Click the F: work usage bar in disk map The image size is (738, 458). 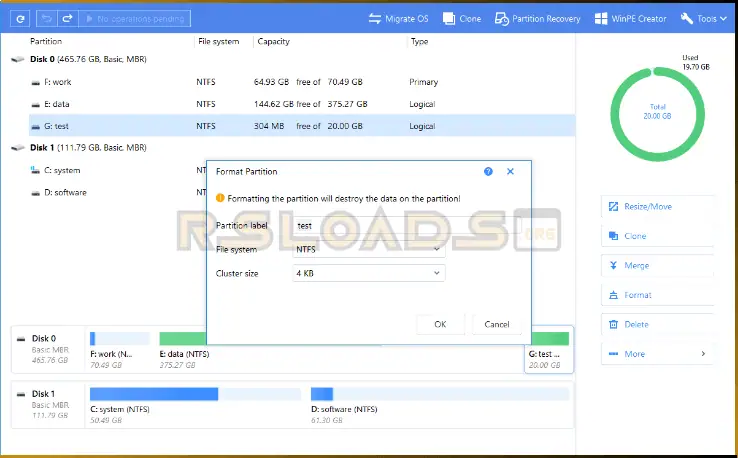pyautogui.click(x=120, y=338)
